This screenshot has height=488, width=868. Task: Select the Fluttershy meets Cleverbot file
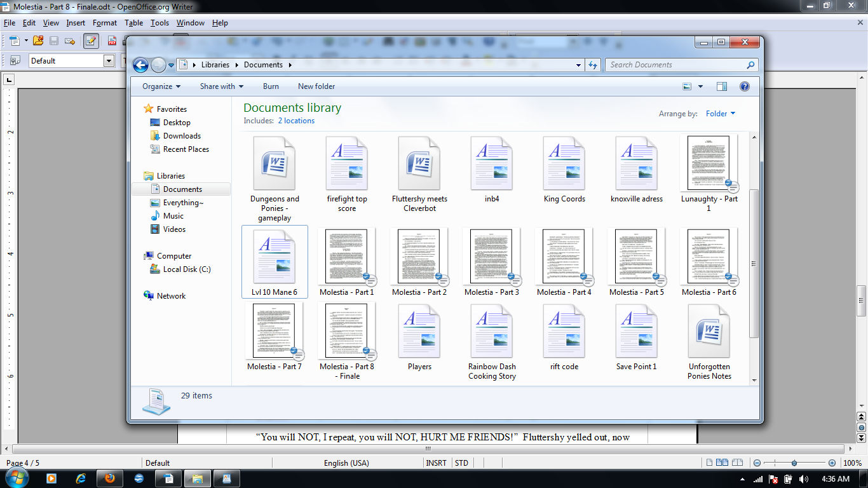pyautogui.click(x=419, y=174)
